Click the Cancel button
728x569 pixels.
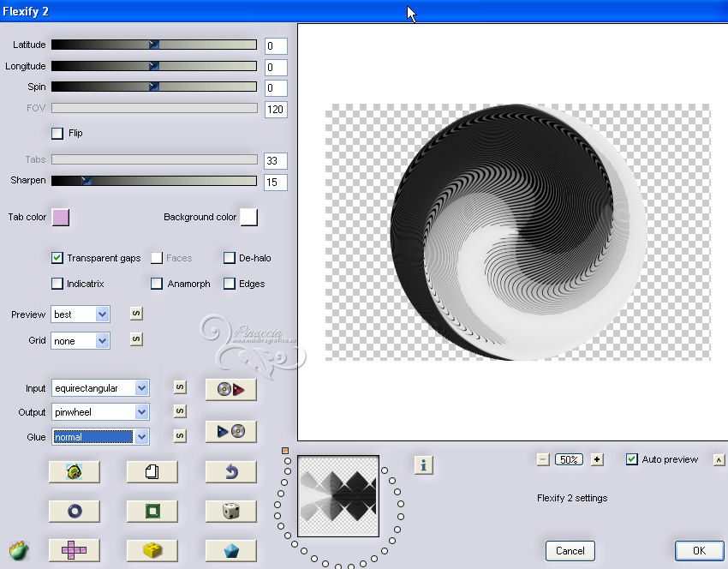570,551
